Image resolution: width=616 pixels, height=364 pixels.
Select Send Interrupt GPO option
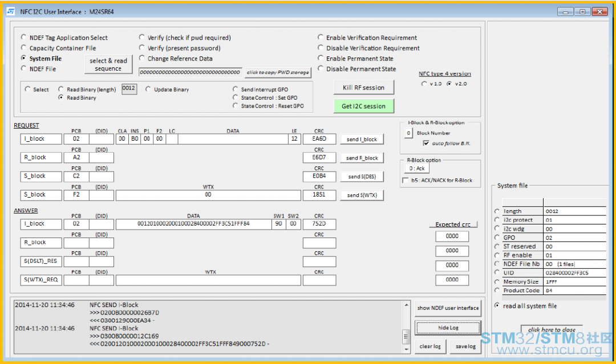tap(236, 89)
